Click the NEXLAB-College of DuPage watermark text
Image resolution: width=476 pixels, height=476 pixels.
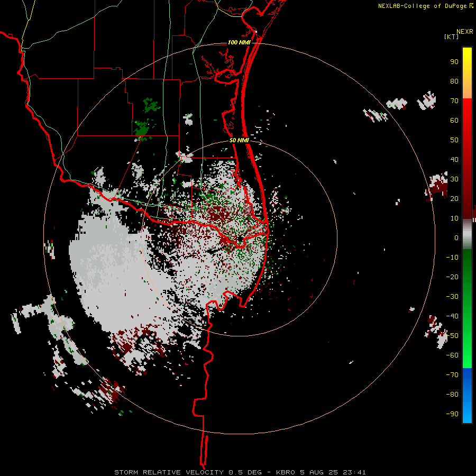426,6
